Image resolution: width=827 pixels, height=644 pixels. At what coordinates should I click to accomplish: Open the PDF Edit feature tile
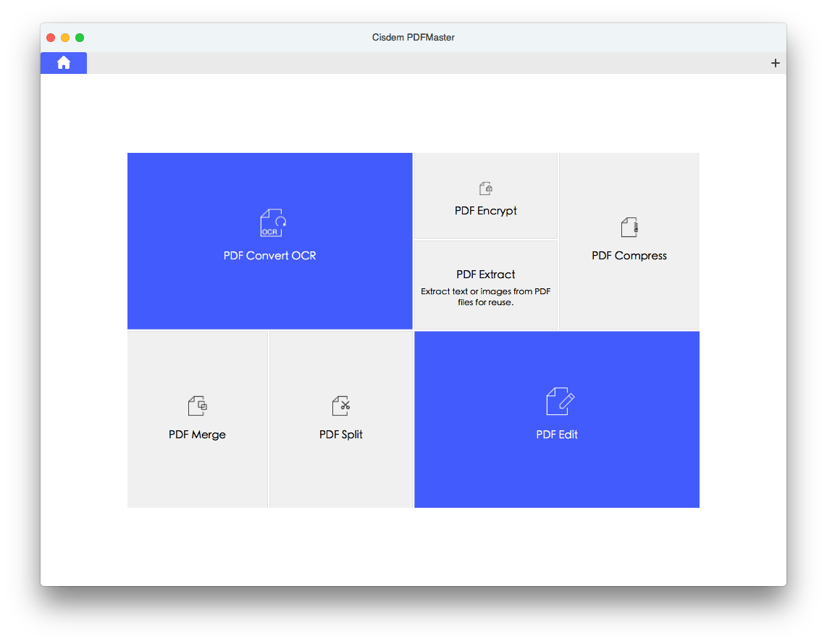[557, 419]
